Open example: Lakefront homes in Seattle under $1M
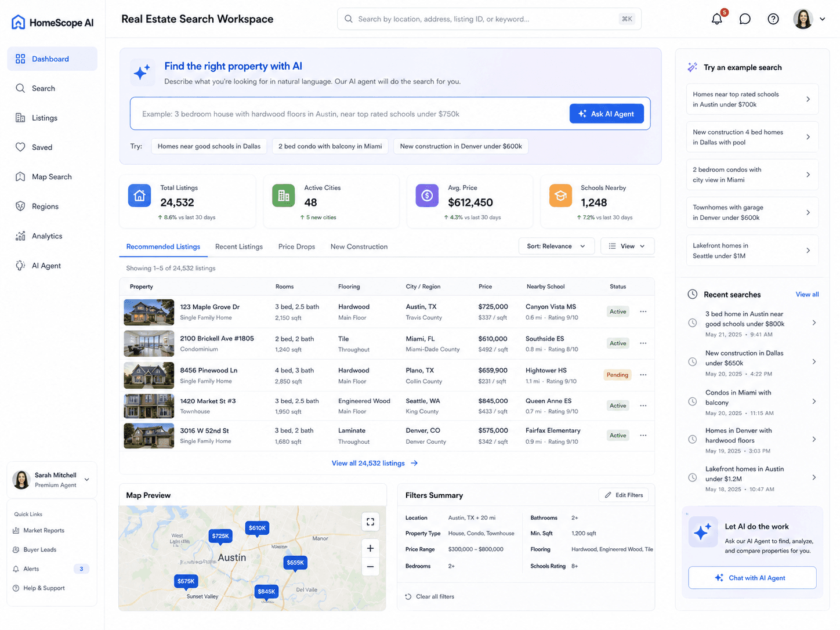The image size is (840, 630). [x=752, y=251]
